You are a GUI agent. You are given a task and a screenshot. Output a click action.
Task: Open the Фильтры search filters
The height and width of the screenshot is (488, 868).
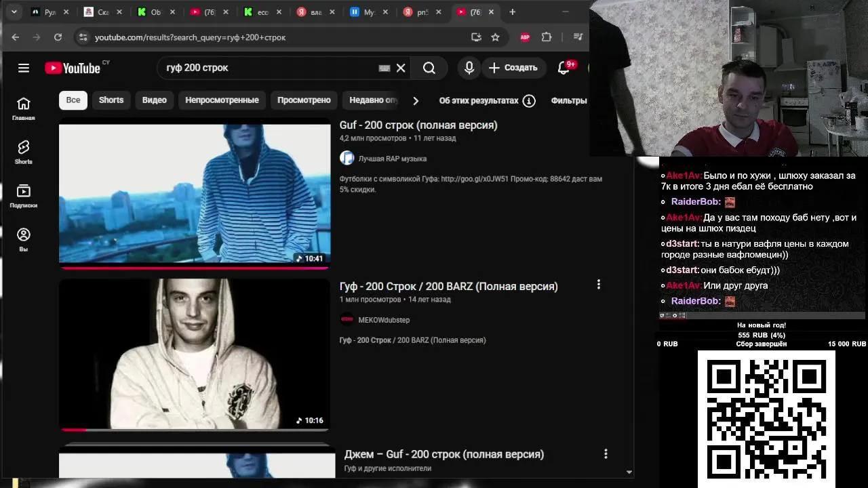coord(569,100)
